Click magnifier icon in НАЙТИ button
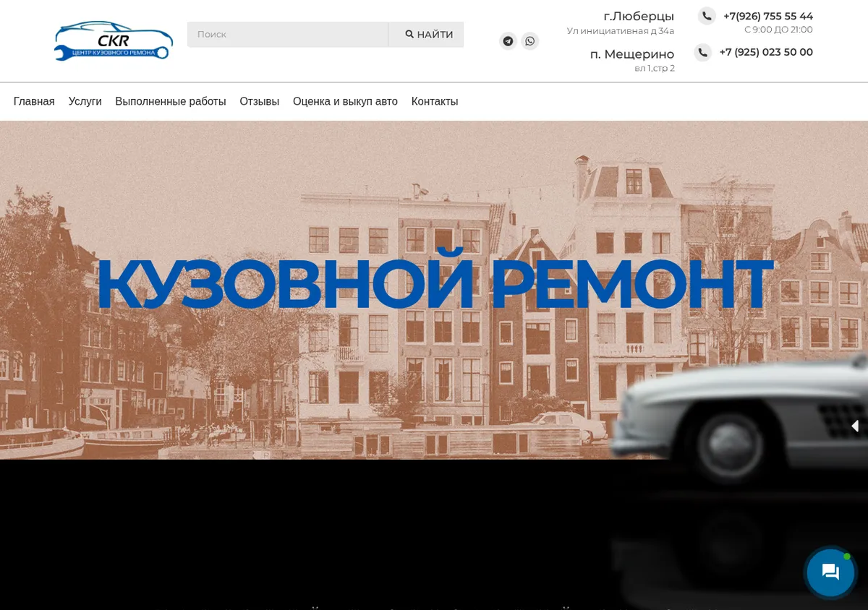 coord(409,34)
